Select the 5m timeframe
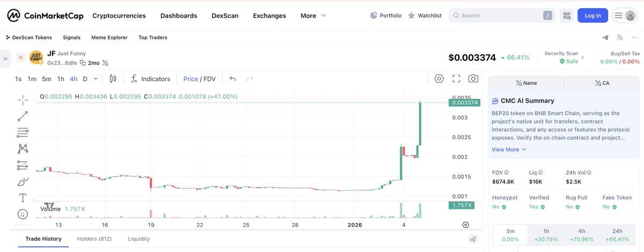 [47, 79]
